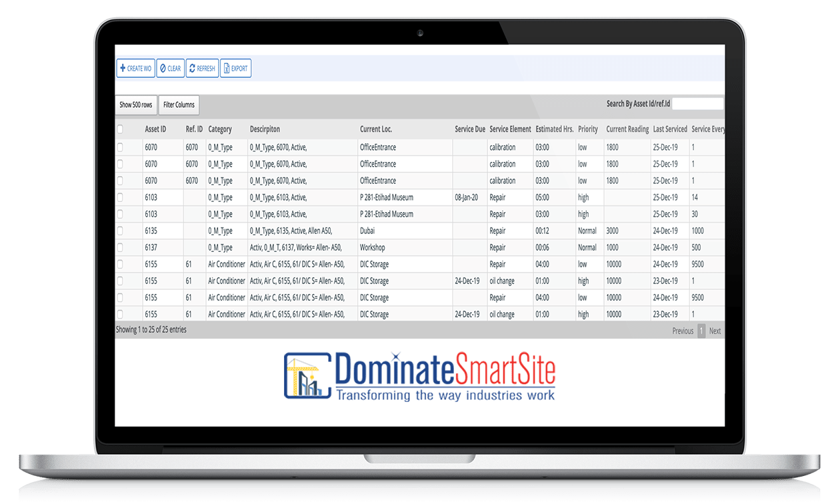Sort by the Last Serviced column header
Viewport: 840px width, 504px height.
pyautogui.click(x=670, y=129)
